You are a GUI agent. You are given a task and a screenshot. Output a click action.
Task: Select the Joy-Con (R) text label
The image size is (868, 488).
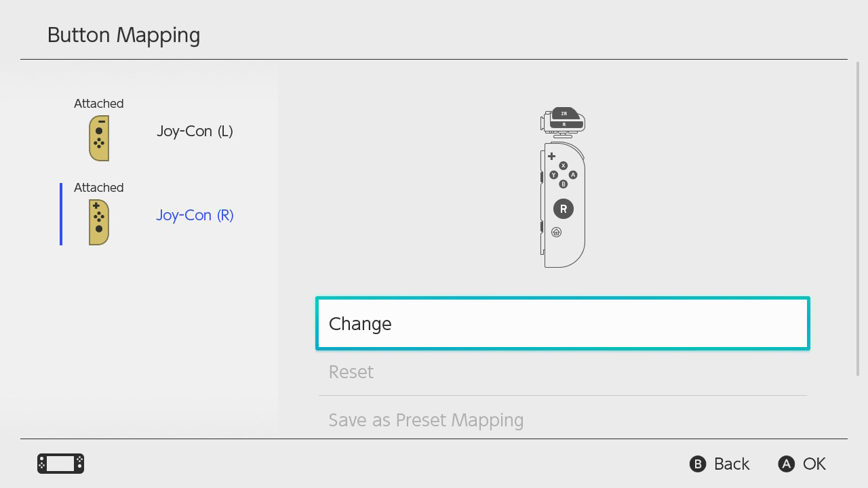[x=195, y=216]
